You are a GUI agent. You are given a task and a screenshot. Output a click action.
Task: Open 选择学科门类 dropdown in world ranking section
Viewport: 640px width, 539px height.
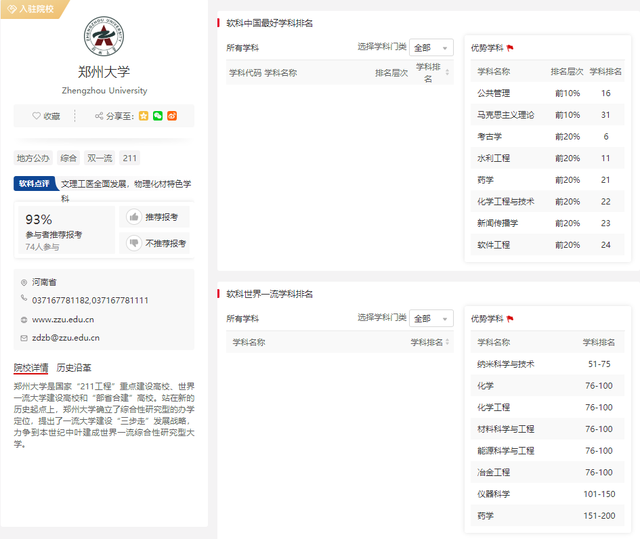431,318
